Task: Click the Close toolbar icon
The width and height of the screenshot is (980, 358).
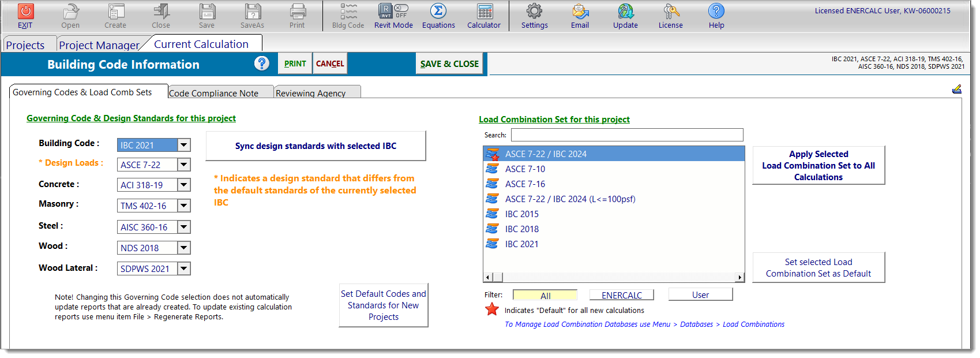Action: coord(161,11)
